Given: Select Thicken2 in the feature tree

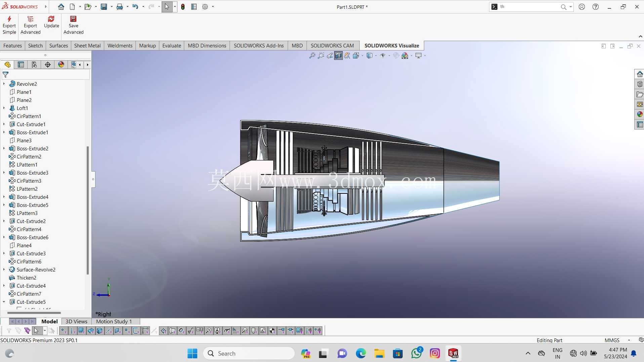Looking at the screenshot, I should coord(27,278).
